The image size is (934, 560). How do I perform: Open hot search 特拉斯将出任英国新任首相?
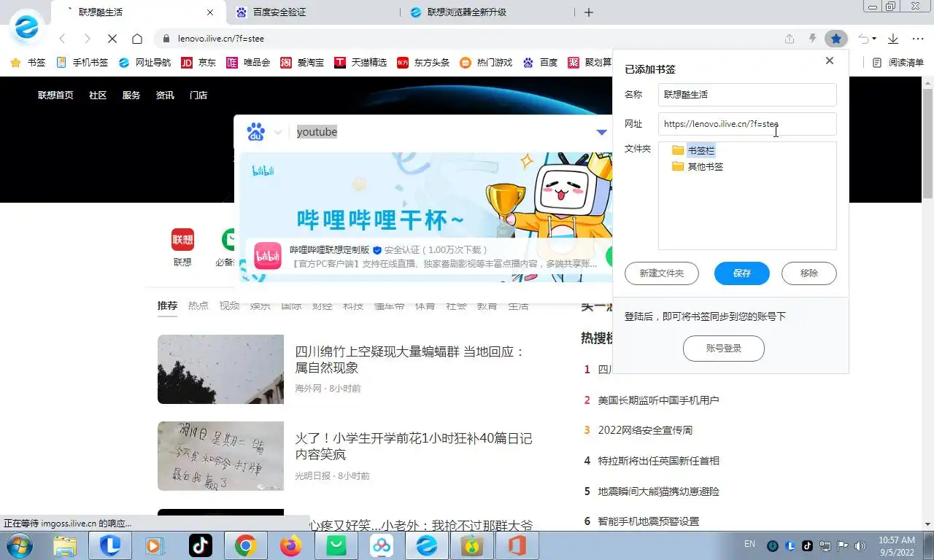pos(659,461)
